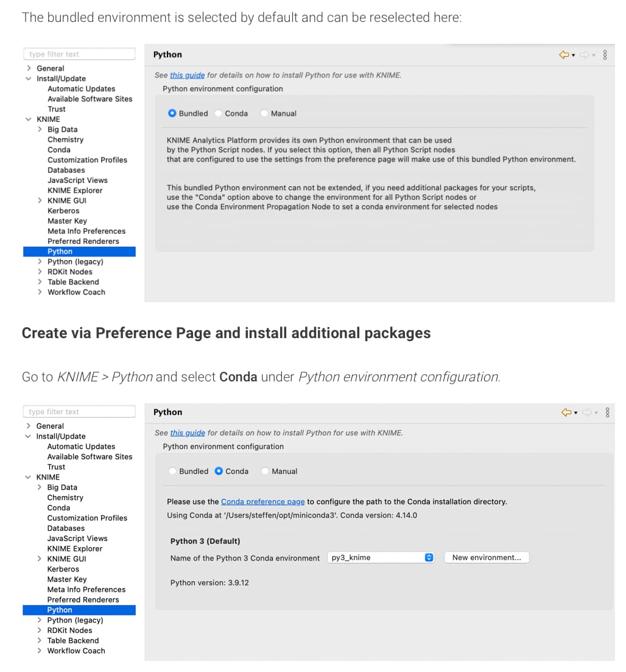Select Master Key in the top tree
The width and height of the screenshot is (626, 672).
click(67, 221)
